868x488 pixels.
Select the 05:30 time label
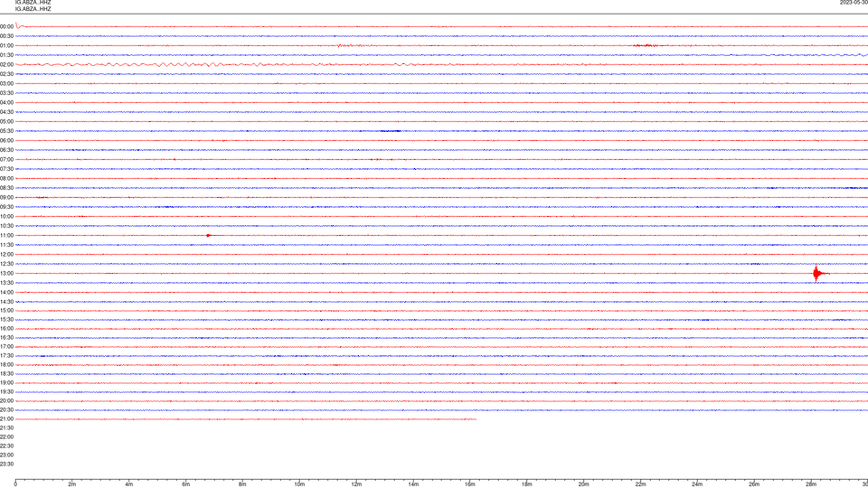6,131
